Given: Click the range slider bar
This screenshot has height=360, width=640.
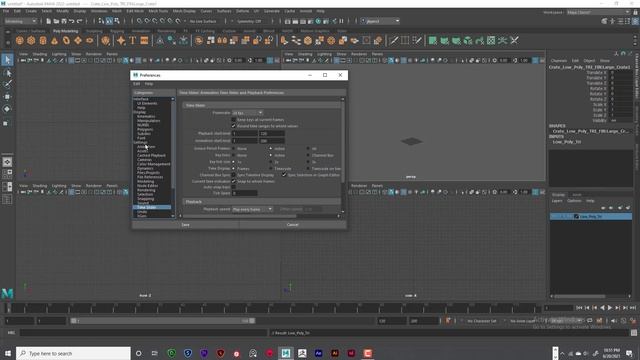Looking at the screenshot, I should (163, 321).
